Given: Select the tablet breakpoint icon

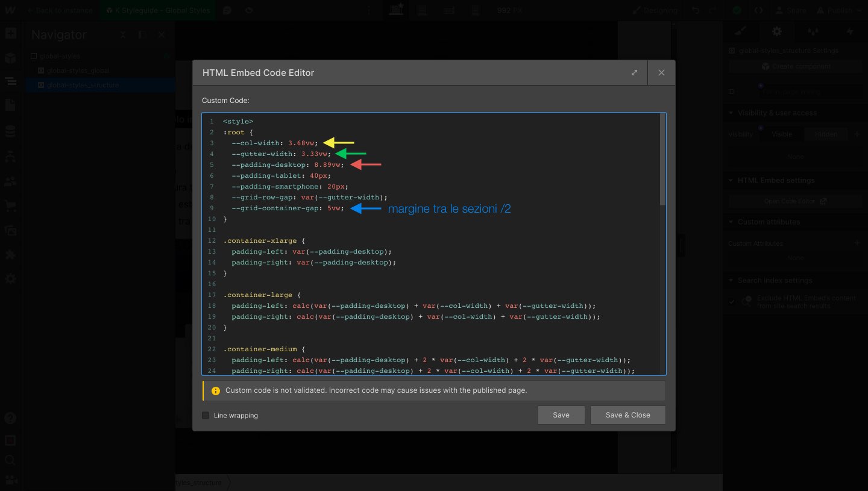Looking at the screenshot, I should [423, 10].
